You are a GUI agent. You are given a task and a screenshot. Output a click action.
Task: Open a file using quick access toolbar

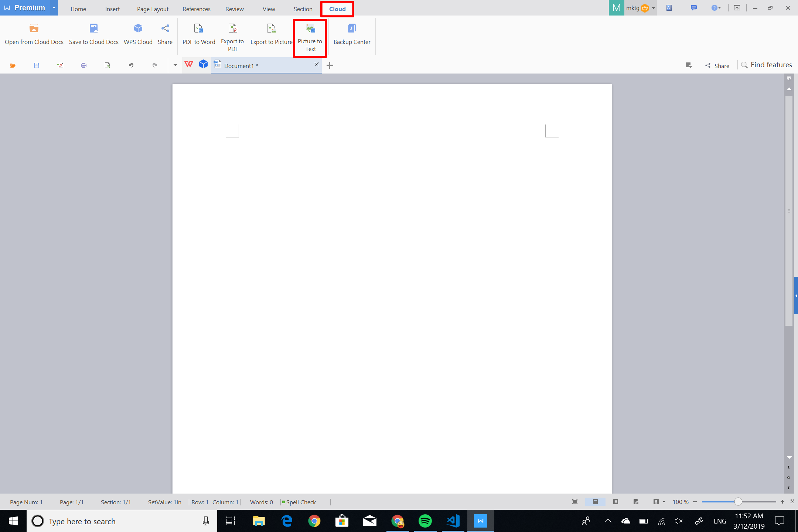[x=13, y=65]
